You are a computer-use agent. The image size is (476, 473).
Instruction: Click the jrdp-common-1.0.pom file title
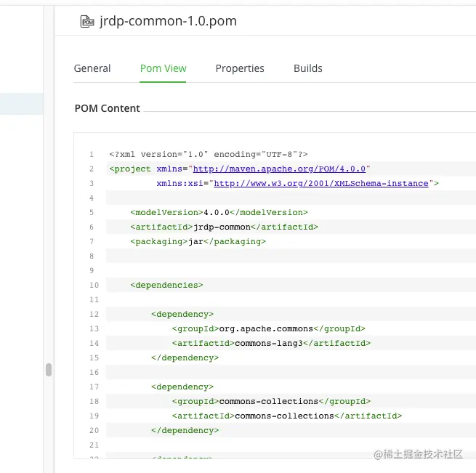(x=168, y=21)
